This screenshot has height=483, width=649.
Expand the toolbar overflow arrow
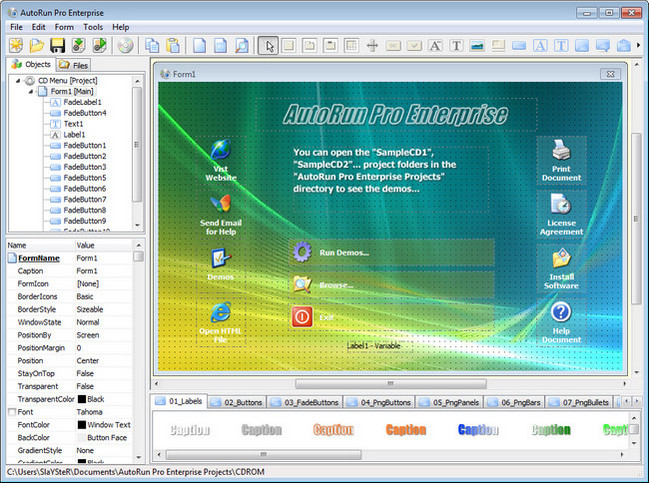click(x=639, y=46)
